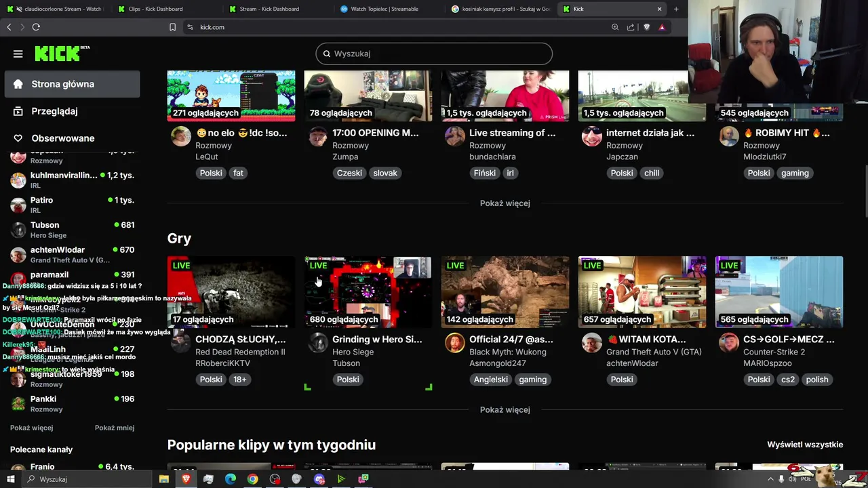Viewport: 868px width, 488px height.
Task: Click the achtenWlodar avatar in the Gry row
Action: 592,342
